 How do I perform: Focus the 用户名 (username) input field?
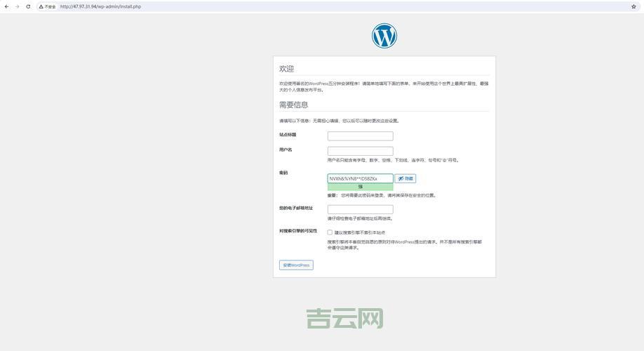pyautogui.click(x=360, y=151)
